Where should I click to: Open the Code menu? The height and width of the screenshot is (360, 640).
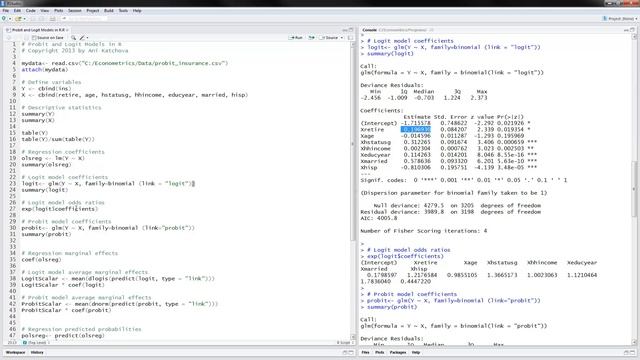click(31, 11)
